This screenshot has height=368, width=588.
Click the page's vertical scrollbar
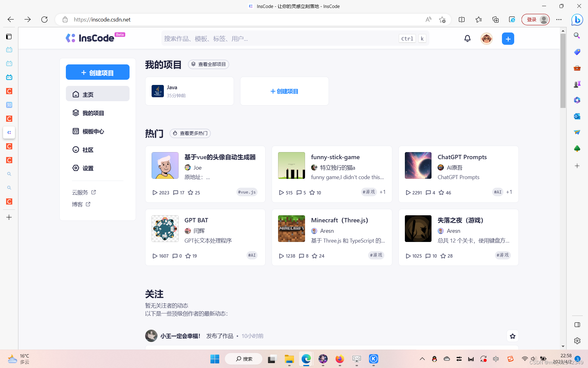pyautogui.click(x=563, y=71)
